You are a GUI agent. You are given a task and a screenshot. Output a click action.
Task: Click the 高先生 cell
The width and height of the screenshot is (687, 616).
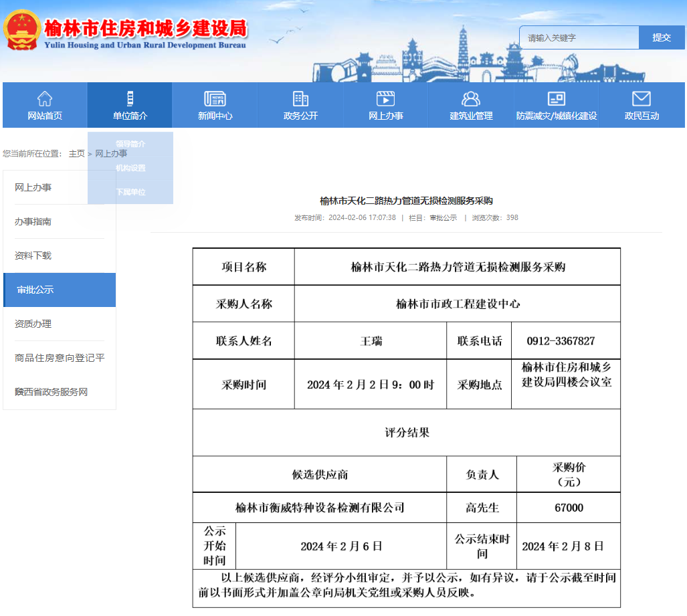click(x=482, y=508)
